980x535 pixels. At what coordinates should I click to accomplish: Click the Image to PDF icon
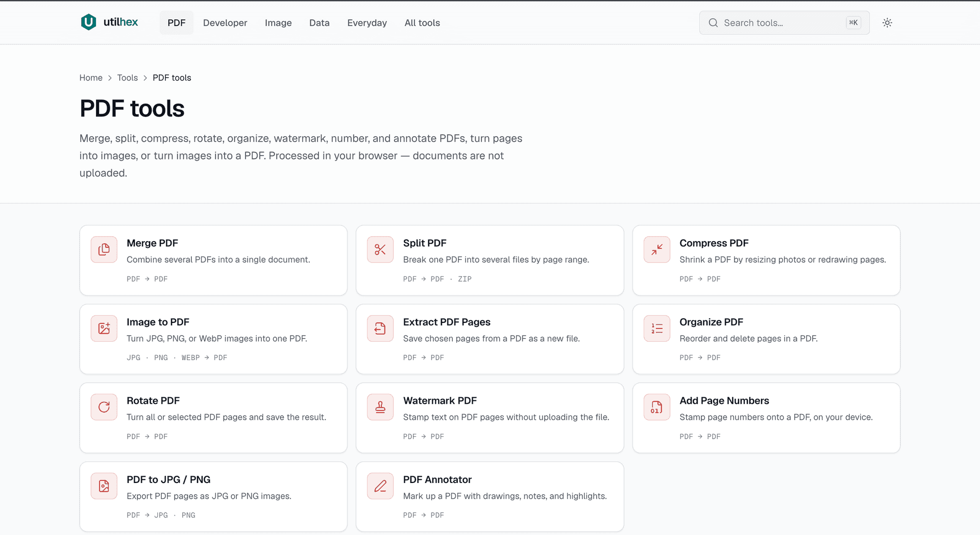(x=104, y=328)
